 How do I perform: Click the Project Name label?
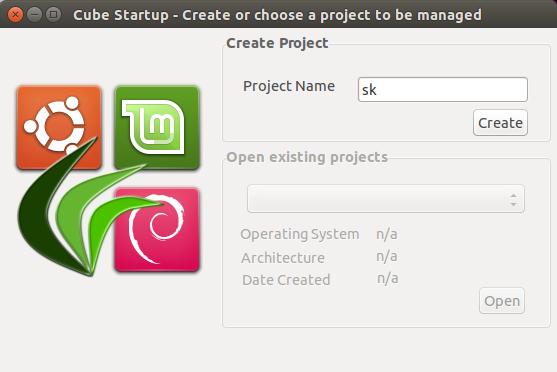tap(289, 86)
